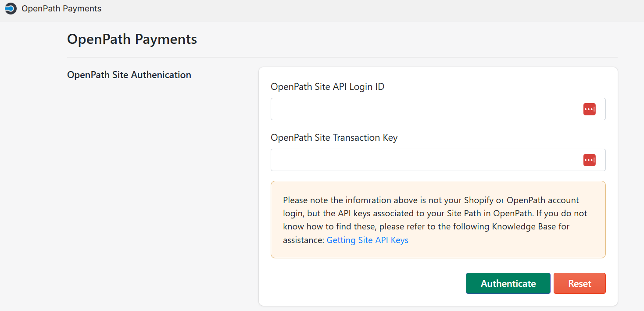The height and width of the screenshot is (311, 644).
Task: Click the "OpenPath Site Transaction Key" label
Action: (334, 138)
